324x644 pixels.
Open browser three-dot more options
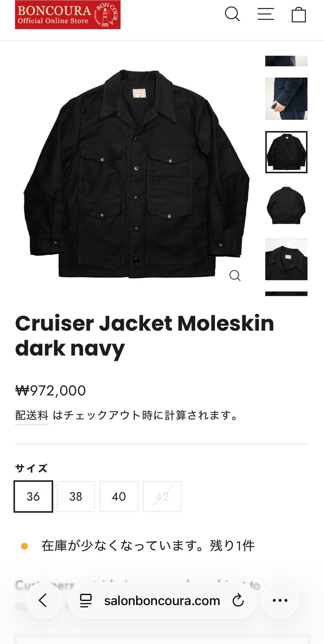coord(280,600)
